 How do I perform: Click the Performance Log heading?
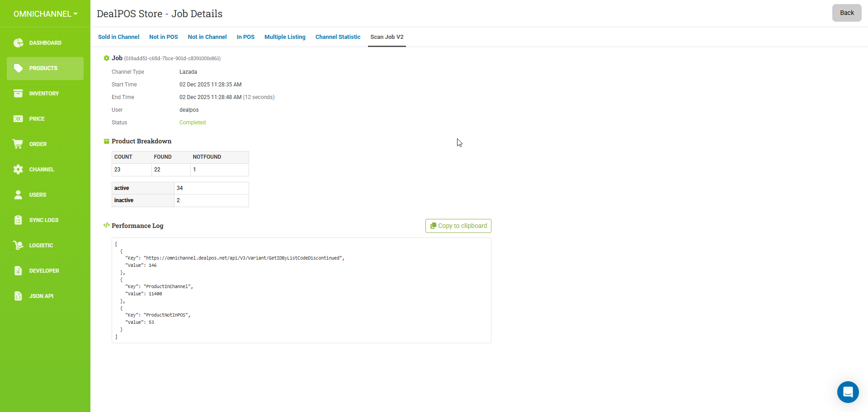pos(137,226)
